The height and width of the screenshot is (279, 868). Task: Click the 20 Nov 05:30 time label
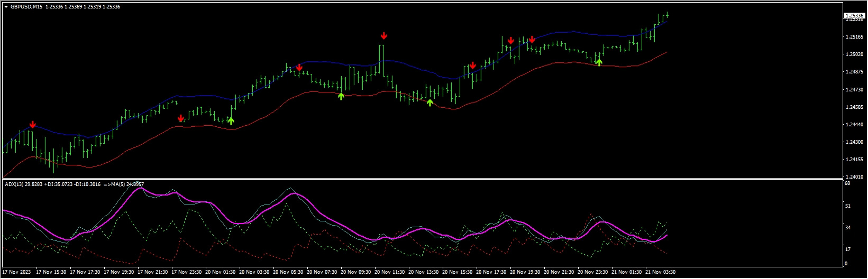[x=288, y=272]
